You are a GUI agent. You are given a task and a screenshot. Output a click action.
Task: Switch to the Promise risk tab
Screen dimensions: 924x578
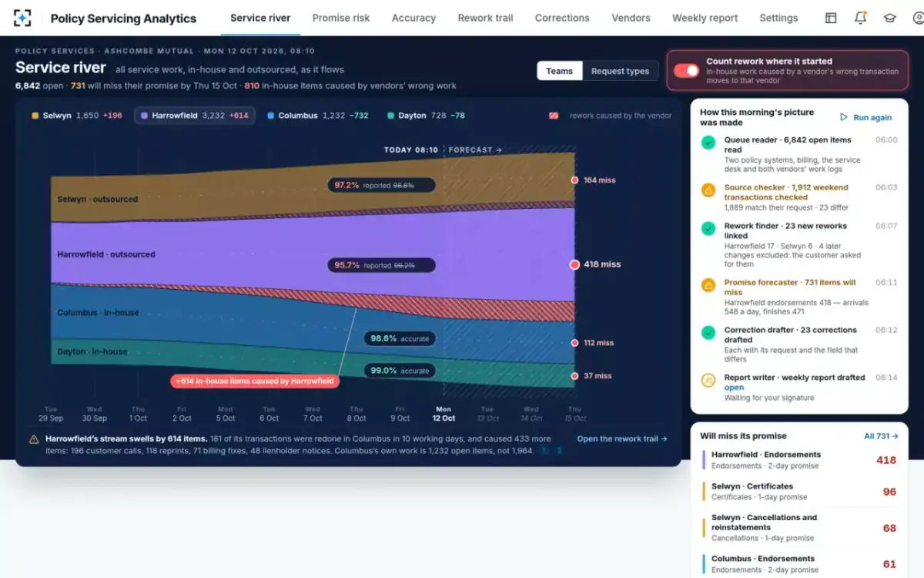[x=341, y=18]
